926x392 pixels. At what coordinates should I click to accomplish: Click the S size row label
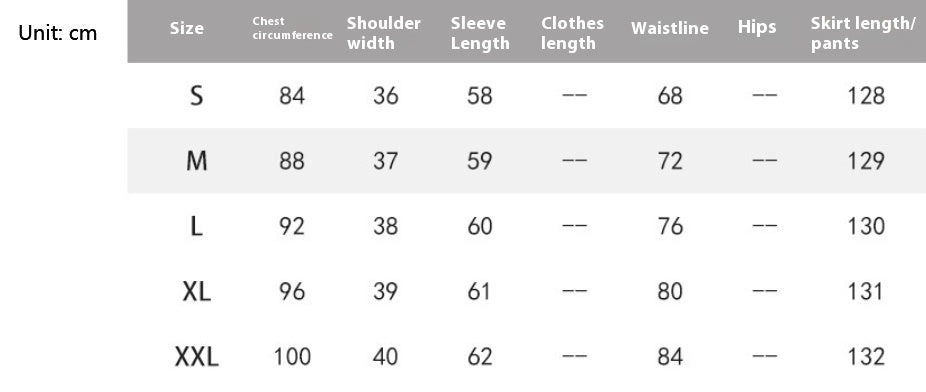coord(196,96)
